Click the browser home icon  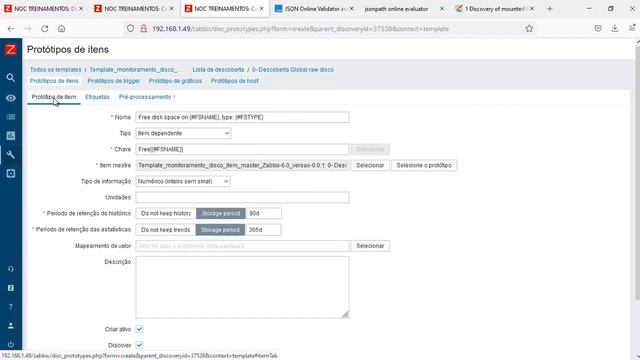(61, 29)
